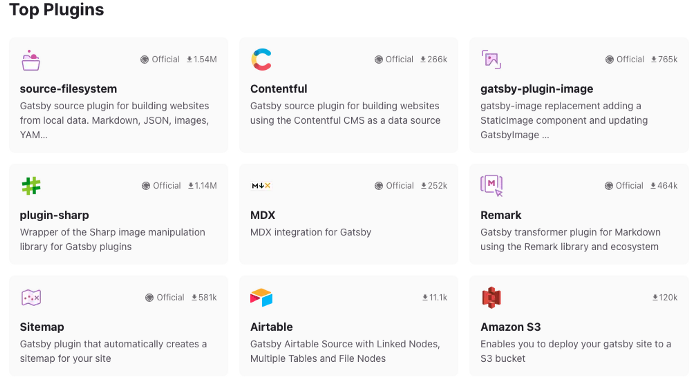
Task: Click the MDX logo icon
Action: (x=261, y=186)
